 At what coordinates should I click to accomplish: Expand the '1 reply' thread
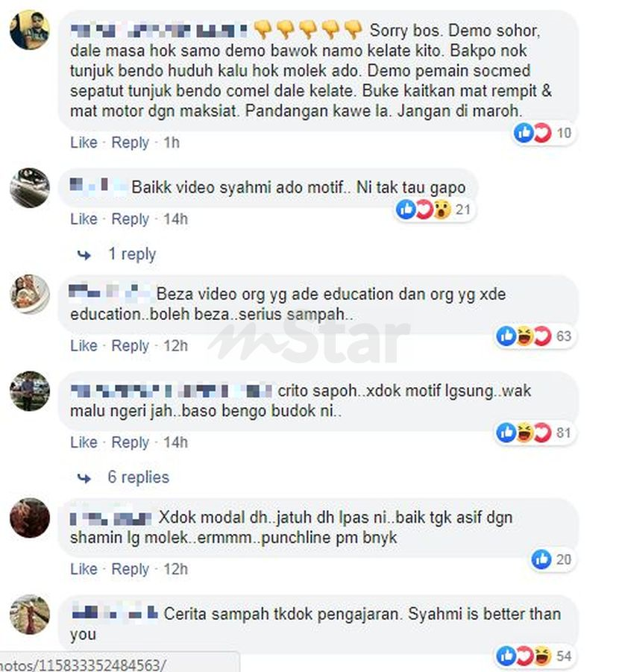[x=132, y=254]
